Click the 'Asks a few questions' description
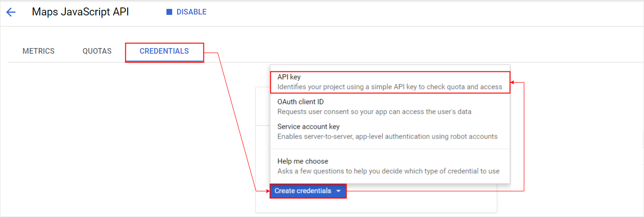 coord(388,171)
